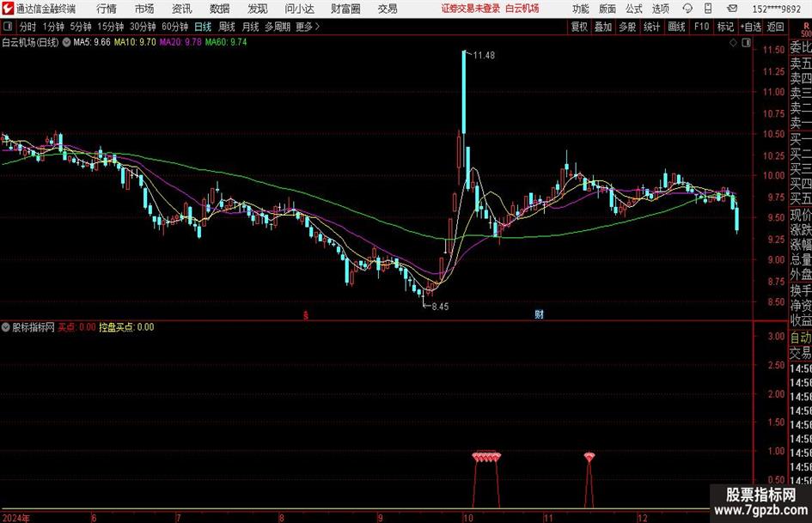Image resolution: width=812 pixels, height=523 pixels.
Task: Click the 委比 row in quote panel
Action: [801, 47]
